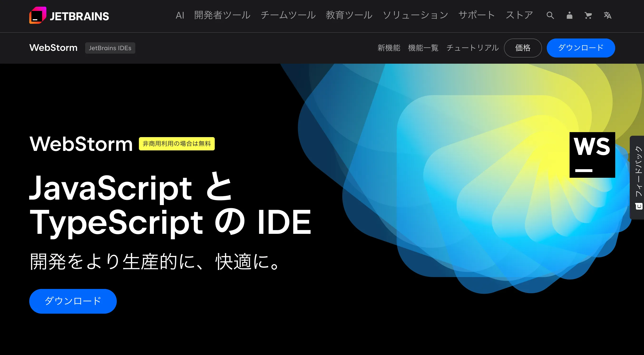Viewport: 644px width, 355px height.
Task: Open the チームツール menu
Action: pyautogui.click(x=288, y=15)
